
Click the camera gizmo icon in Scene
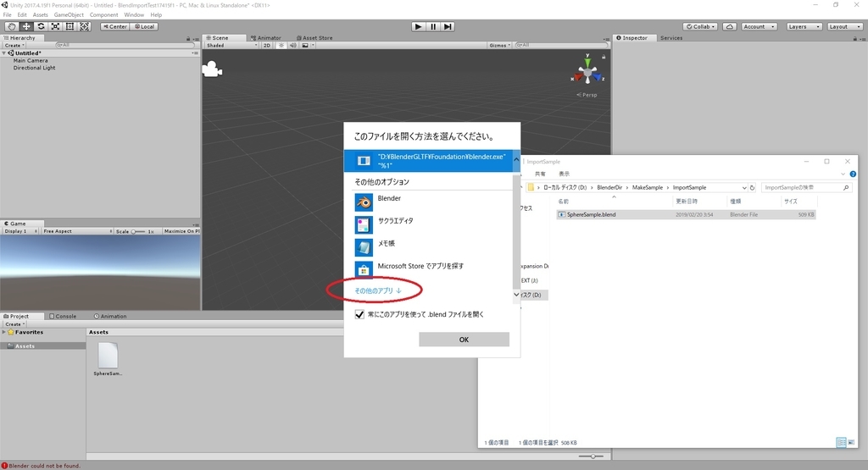click(x=212, y=69)
